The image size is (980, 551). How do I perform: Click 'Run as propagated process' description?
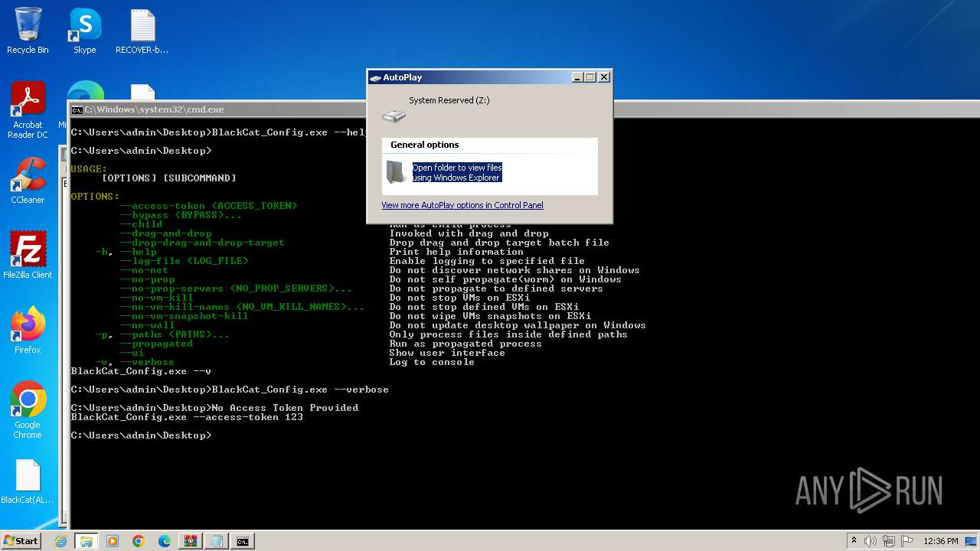tap(465, 344)
